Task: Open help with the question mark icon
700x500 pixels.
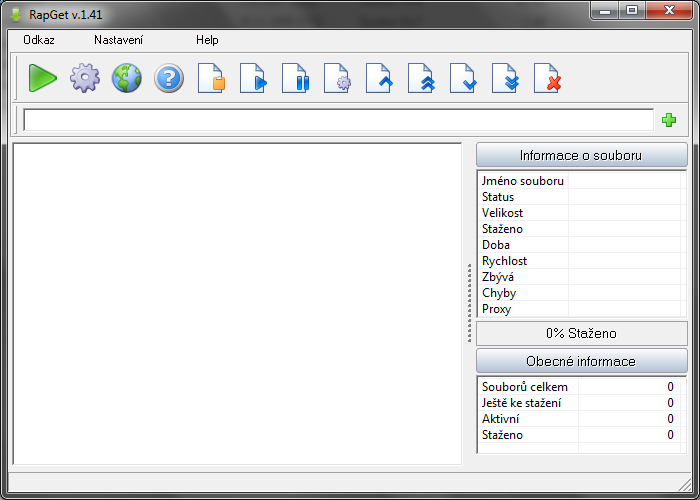Action: pos(169,78)
